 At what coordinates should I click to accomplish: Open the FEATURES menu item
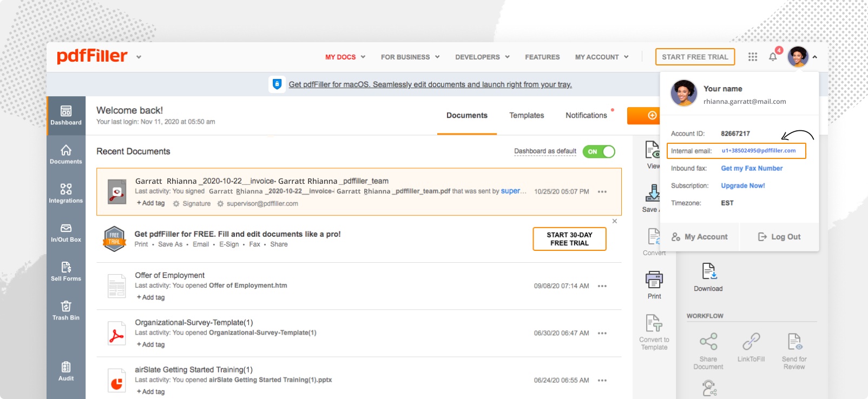pyautogui.click(x=542, y=57)
